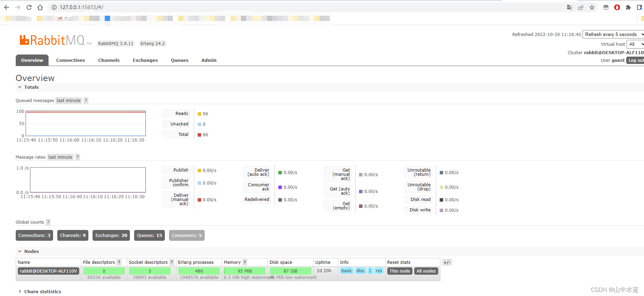Screen dimensions: 644x296
Task: Toggle node columns with +/- button
Action: (447, 262)
